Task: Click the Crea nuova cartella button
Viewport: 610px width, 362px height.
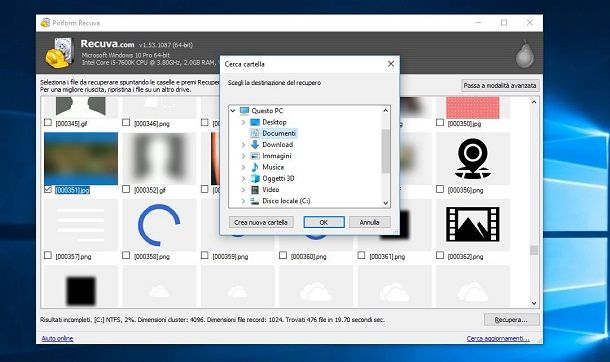Action: point(261,222)
